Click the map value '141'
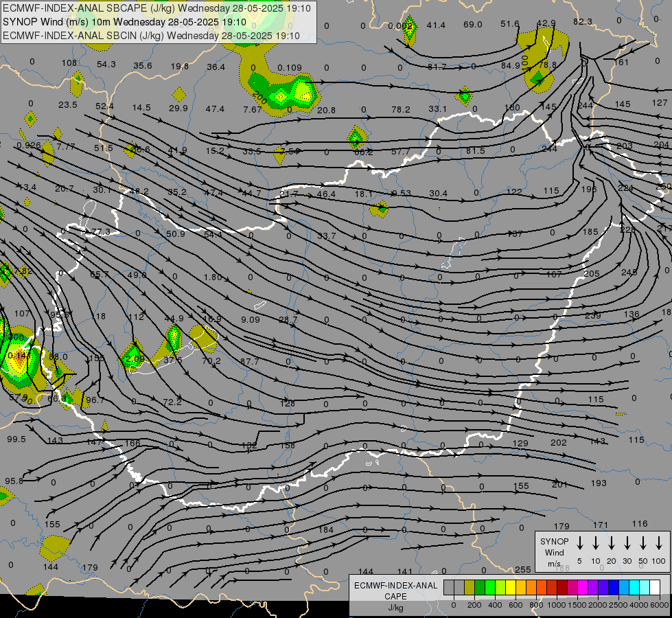672x618 pixels. (x=404, y=571)
